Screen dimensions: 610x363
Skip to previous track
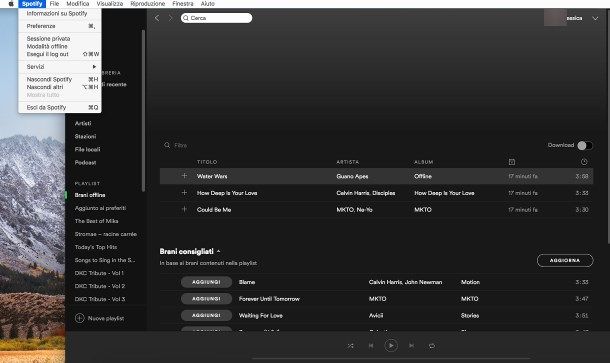371,345
